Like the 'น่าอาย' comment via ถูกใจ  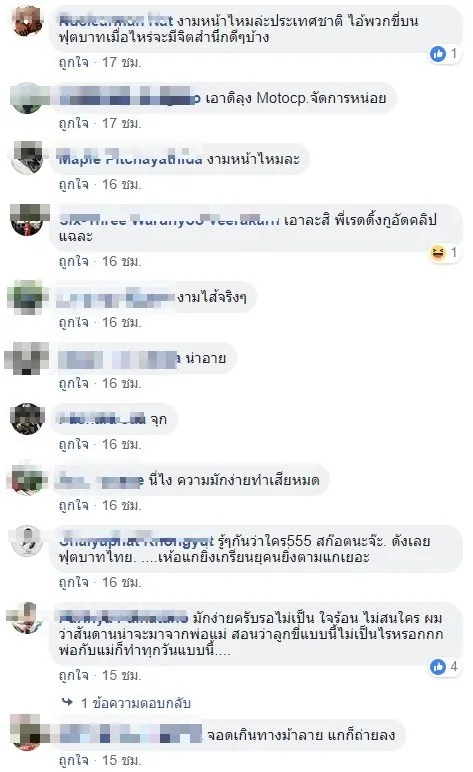point(73,384)
